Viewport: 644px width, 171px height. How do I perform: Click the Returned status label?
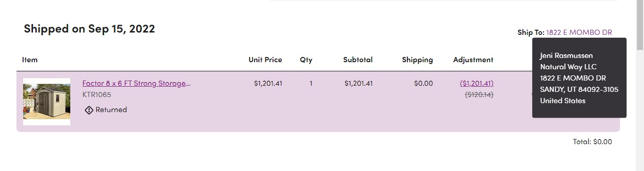click(x=111, y=110)
